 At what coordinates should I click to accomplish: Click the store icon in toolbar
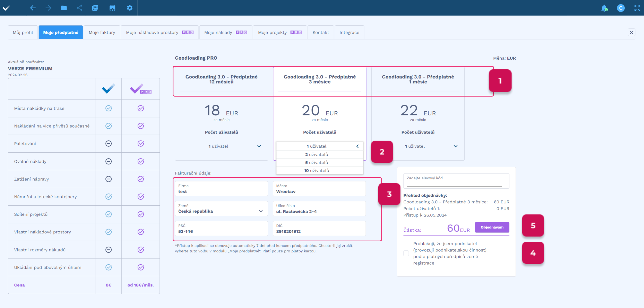112,8
